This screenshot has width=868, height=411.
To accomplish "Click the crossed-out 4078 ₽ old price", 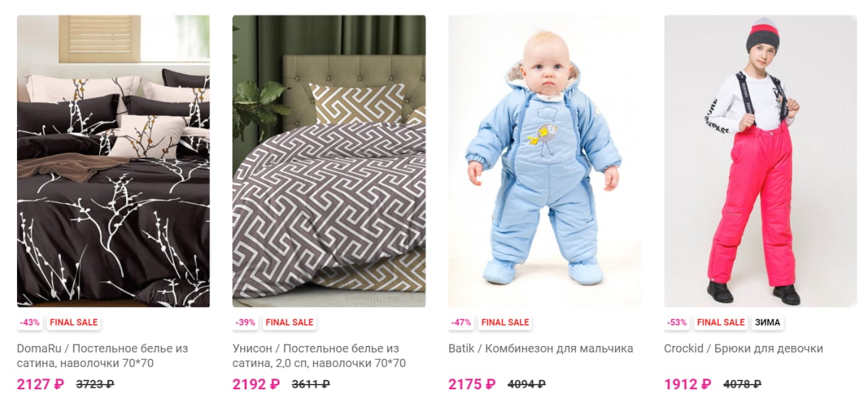I will 742,385.
